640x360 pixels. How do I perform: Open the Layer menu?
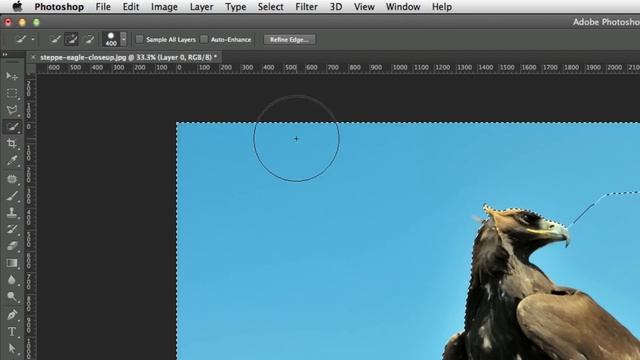pyautogui.click(x=201, y=7)
